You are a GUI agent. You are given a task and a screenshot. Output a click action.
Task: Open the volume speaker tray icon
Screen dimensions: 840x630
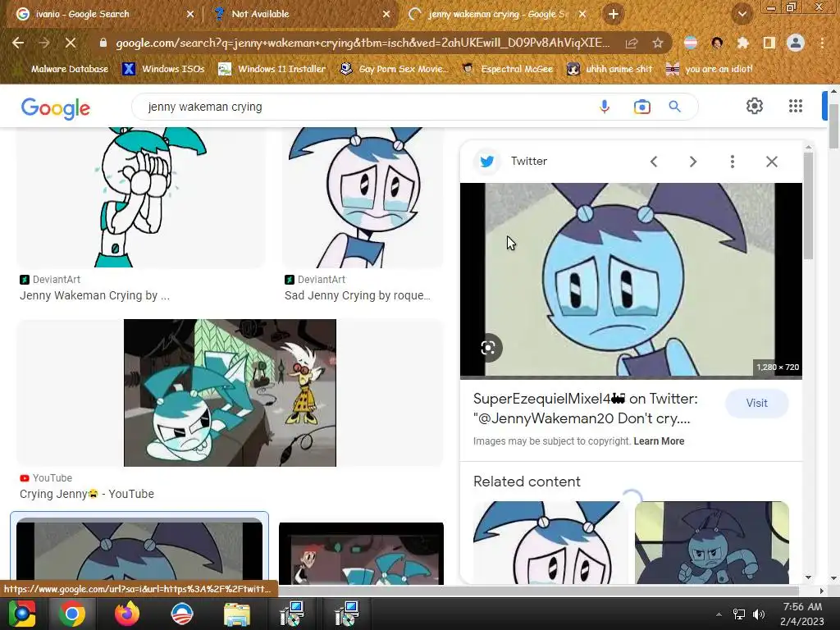pos(759,614)
